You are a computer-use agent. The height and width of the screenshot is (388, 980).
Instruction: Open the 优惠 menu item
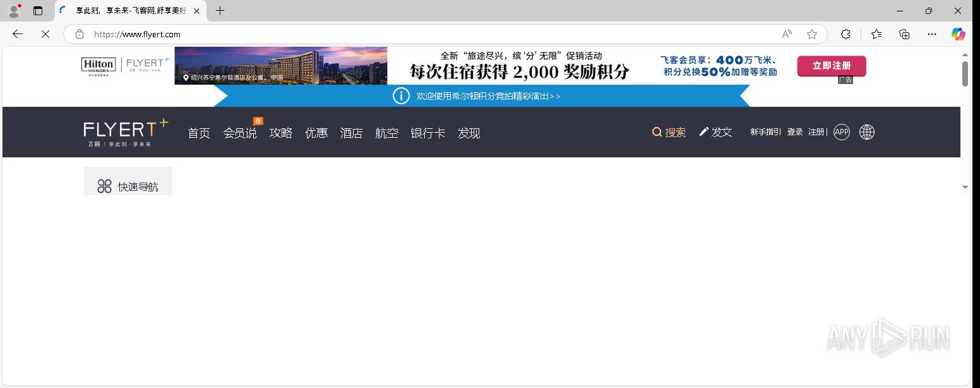(316, 133)
